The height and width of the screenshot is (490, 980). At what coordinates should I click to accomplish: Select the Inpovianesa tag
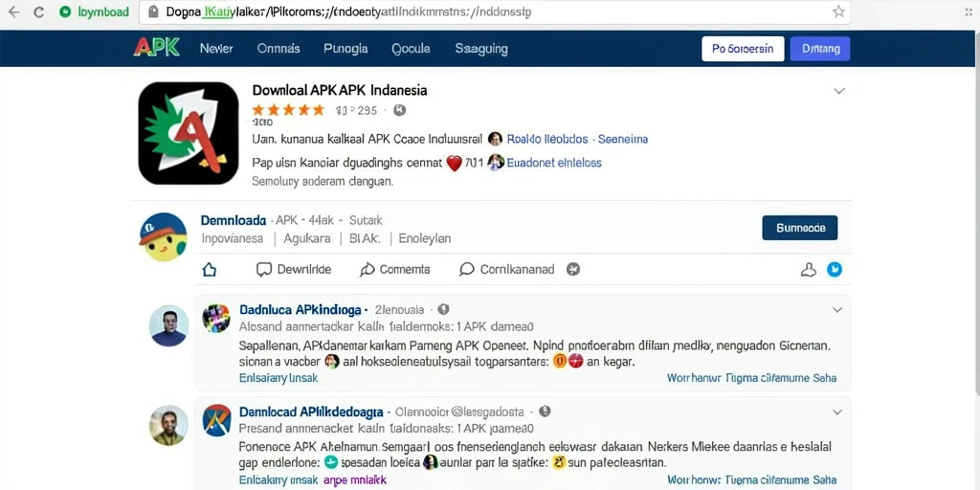point(232,238)
